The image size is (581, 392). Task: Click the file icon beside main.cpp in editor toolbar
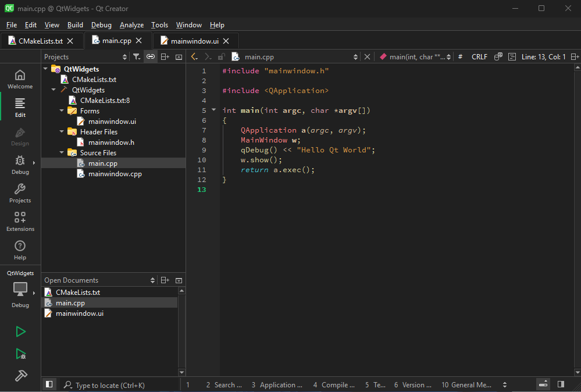coord(236,56)
